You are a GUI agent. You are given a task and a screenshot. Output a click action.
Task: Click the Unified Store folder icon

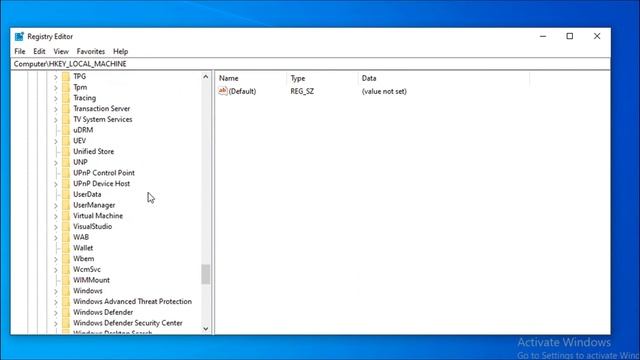click(x=66, y=151)
